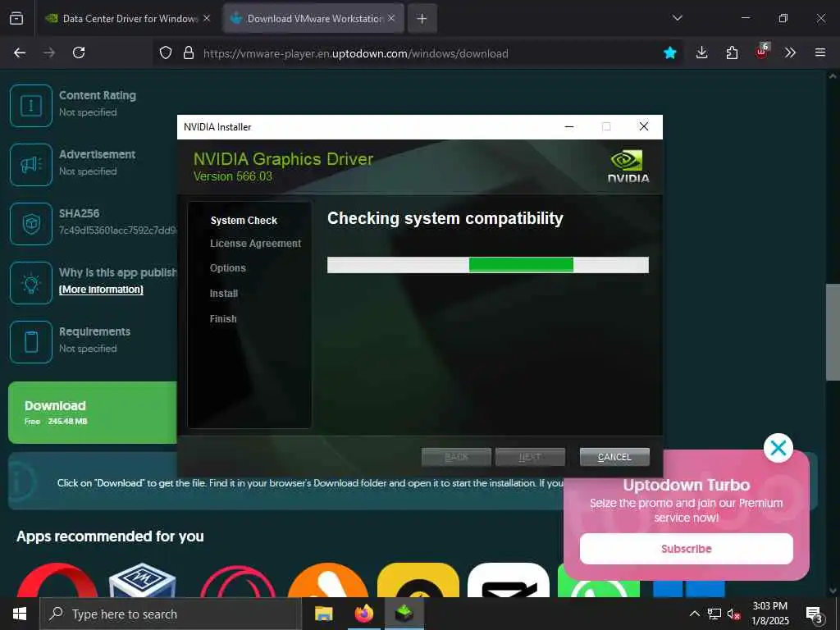The image size is (840, 630).
Task: Select System Check step in installer
Action: 244,220
